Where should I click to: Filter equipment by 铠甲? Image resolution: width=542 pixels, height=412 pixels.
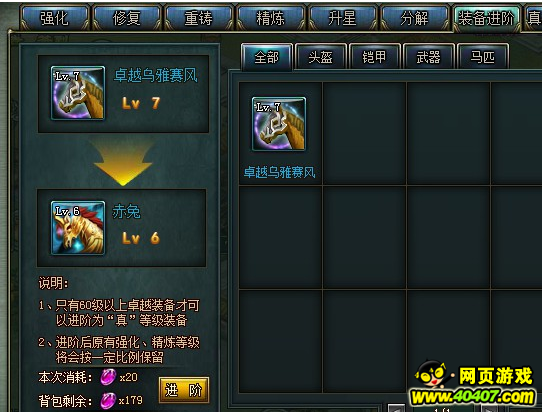[374, 57]
